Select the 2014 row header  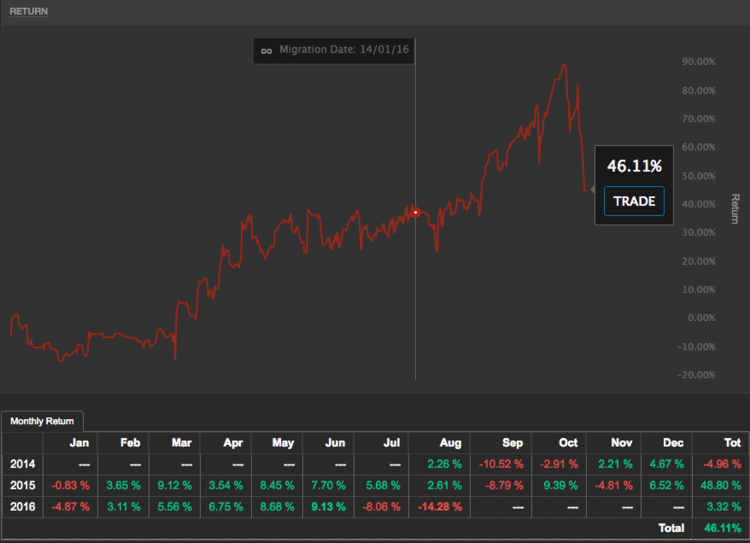click(x=22, y=463)
